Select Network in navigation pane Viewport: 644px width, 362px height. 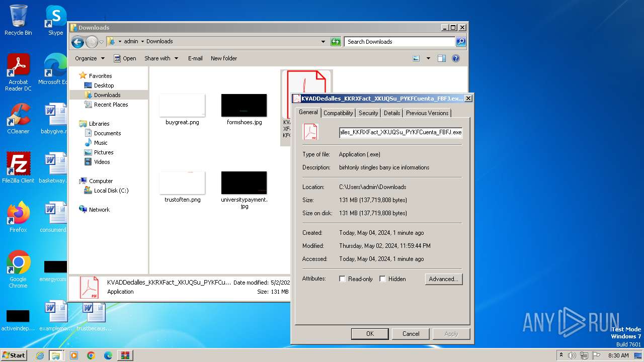click(99, 210)
